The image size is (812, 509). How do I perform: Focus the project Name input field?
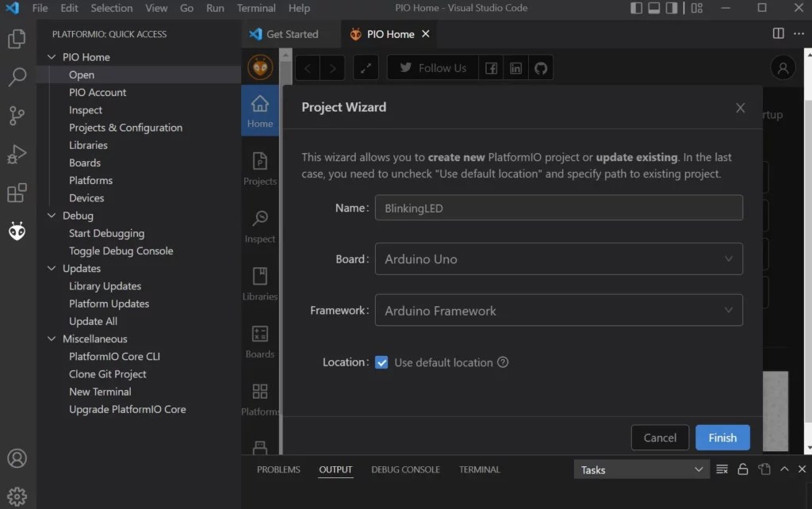(x=559, y=208)
